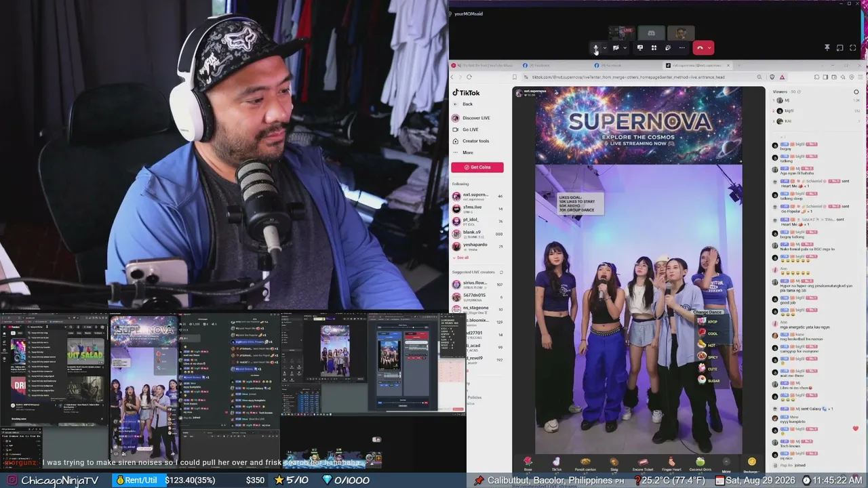
Task: Reload the TikTok page
Action: (469, 77)
